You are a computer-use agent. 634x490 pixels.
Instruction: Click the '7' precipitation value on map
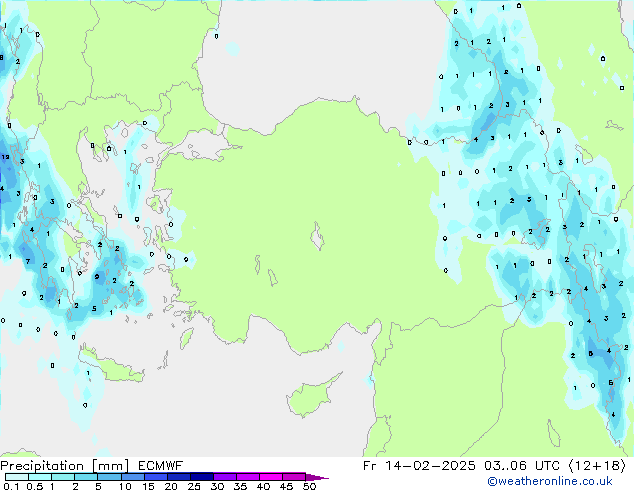coord(28,261)
